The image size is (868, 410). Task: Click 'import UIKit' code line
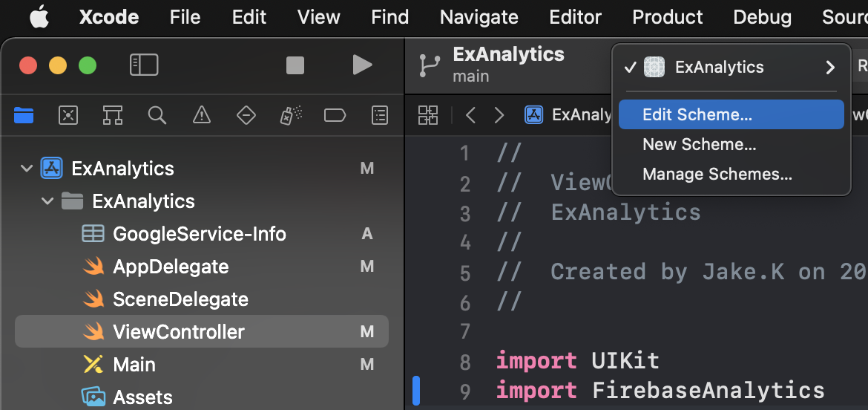(x=578, y=361)
